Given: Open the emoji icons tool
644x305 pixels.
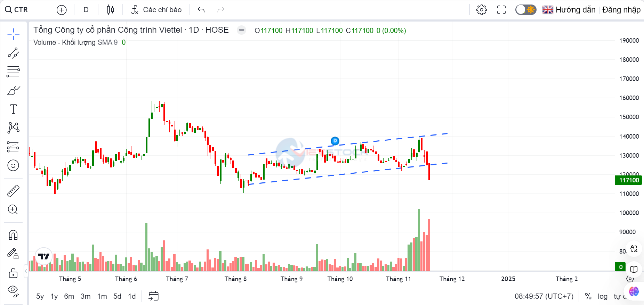Looking at the screenshot, I should click(x=13, y=165).
